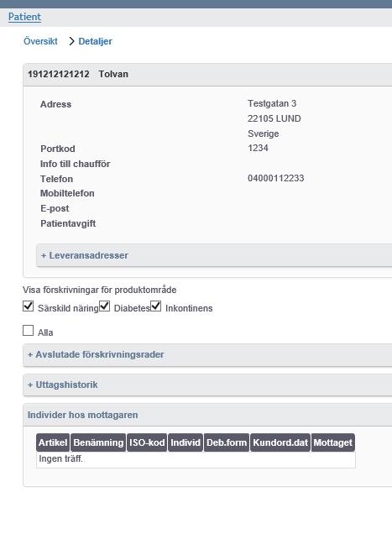
Task: Collapse Individer hos mottagaren header
Action: coord(82,415)
